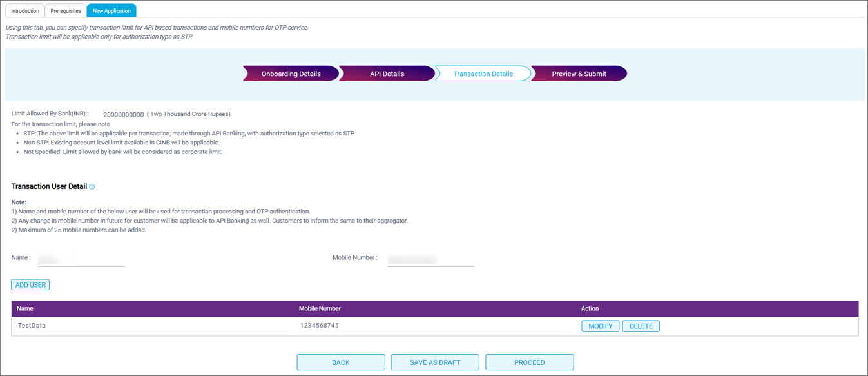Delete the TestData user row
868x376 pixels.
(641, 326)
